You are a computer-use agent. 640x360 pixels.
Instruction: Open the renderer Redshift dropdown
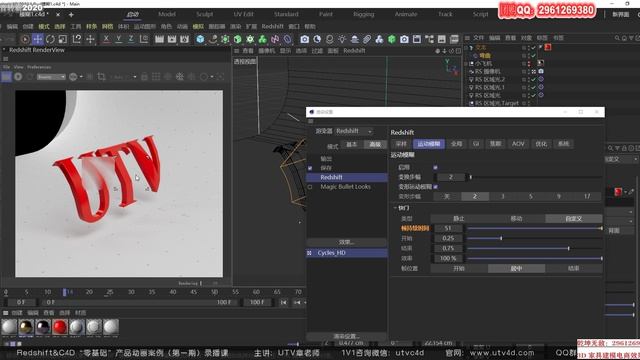click(x=353, y=131)
